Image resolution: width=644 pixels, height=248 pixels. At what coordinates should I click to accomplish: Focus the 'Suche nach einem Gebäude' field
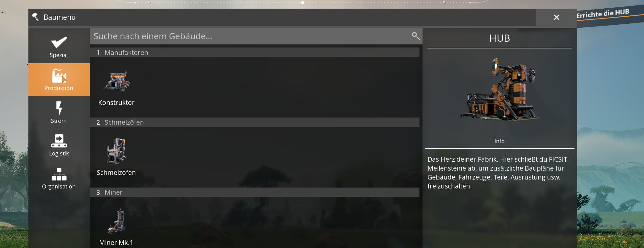click(x=256, y=36)
